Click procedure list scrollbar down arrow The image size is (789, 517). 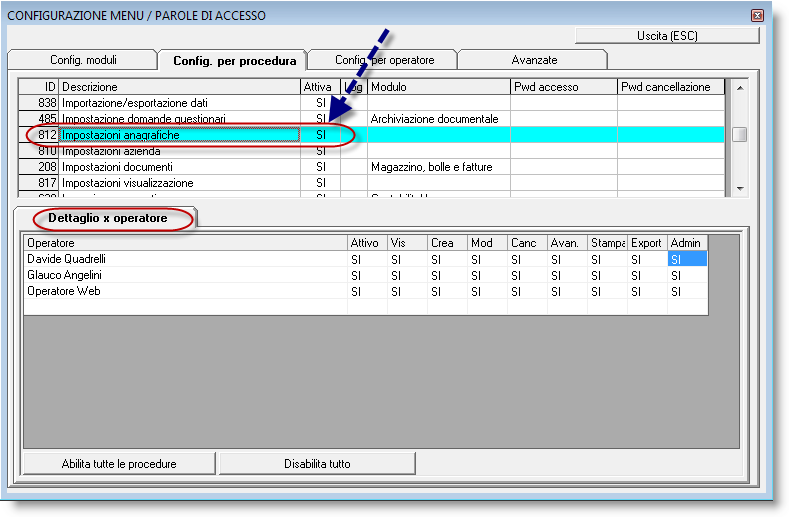pos(740,188)
